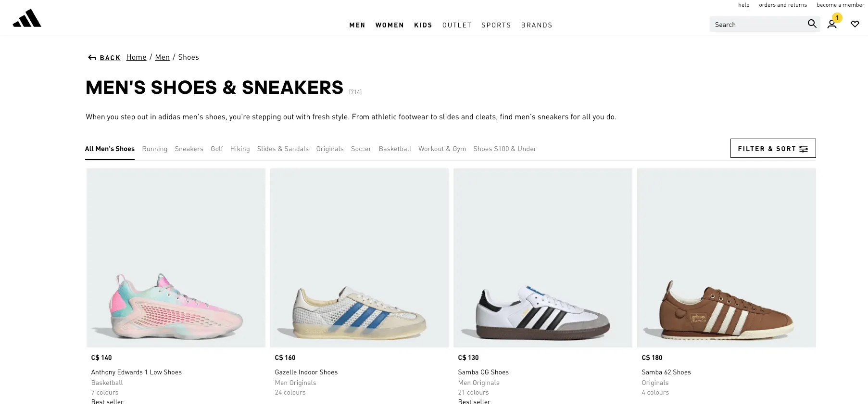
Task: Open your account profile icon
Action: (831, 24)
